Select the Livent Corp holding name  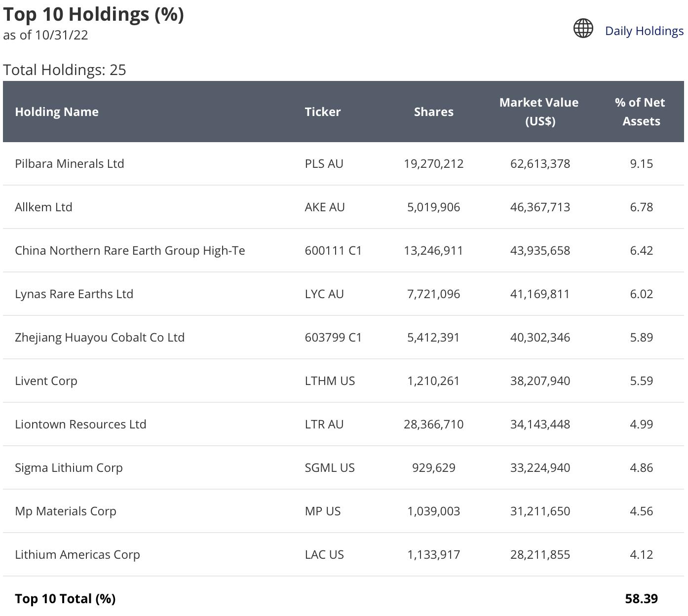point(46,381)
